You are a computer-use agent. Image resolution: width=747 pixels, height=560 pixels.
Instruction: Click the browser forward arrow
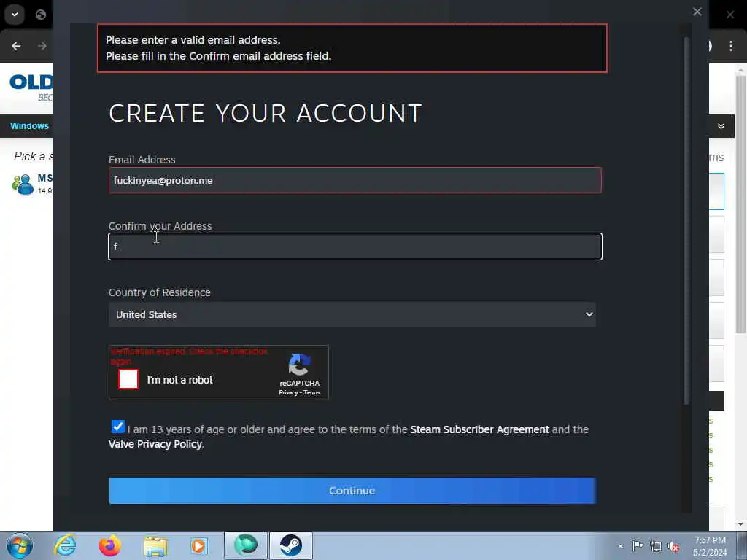click(42, 46)
